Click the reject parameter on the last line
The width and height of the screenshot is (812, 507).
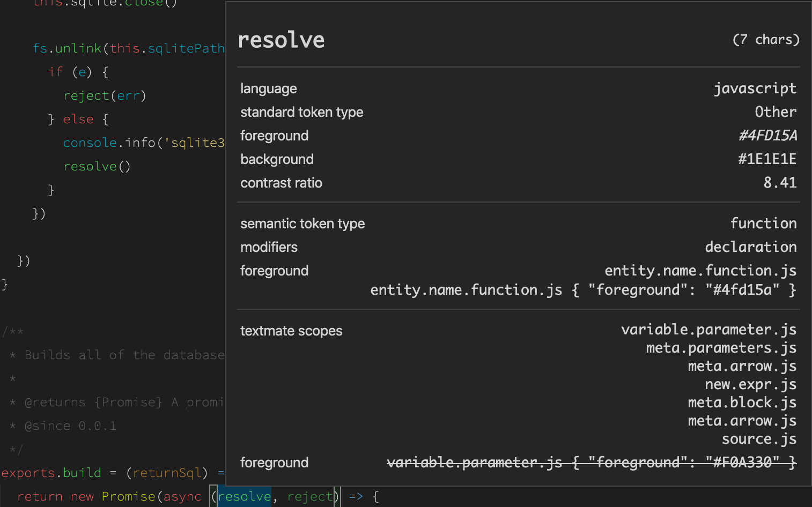310,496
